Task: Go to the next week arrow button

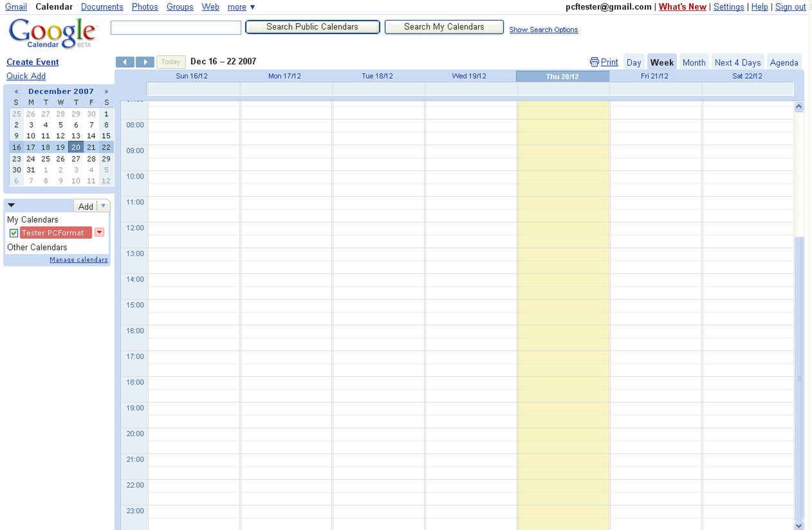Action: [x=145, y=62]
